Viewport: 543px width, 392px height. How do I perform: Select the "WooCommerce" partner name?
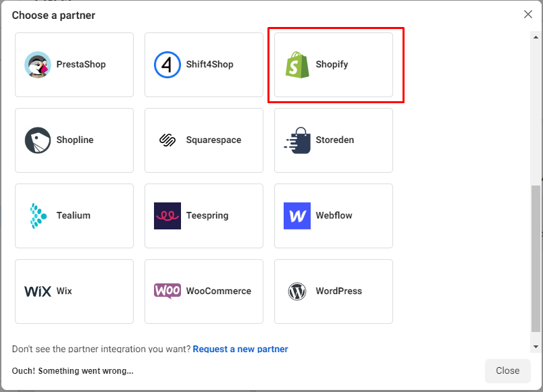coord(219,291)
